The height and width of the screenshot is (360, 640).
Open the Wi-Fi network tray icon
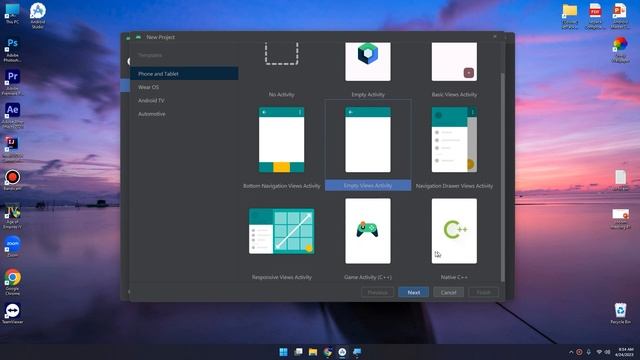(599, 352)
